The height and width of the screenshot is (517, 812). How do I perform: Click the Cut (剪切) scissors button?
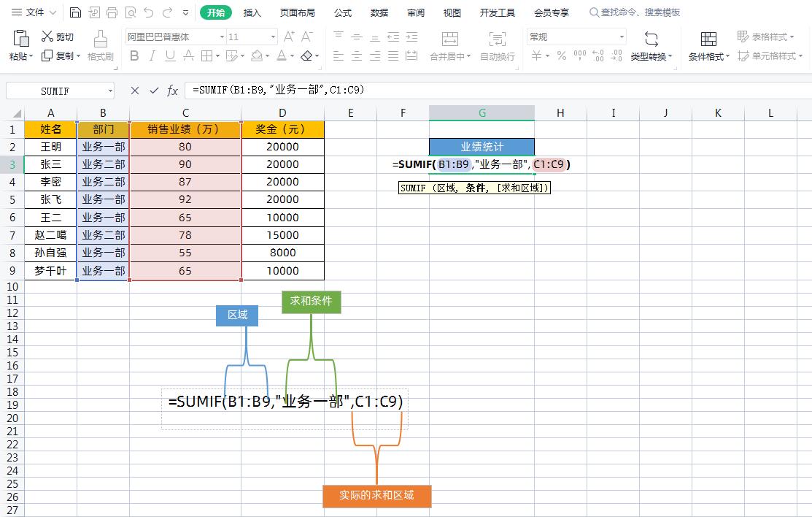[x=58, y=37]
